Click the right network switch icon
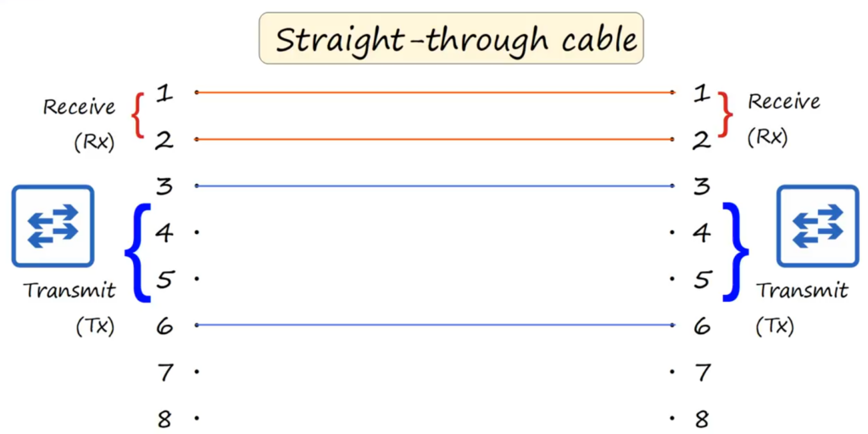 pyautogui.click(x=818, y=225)
